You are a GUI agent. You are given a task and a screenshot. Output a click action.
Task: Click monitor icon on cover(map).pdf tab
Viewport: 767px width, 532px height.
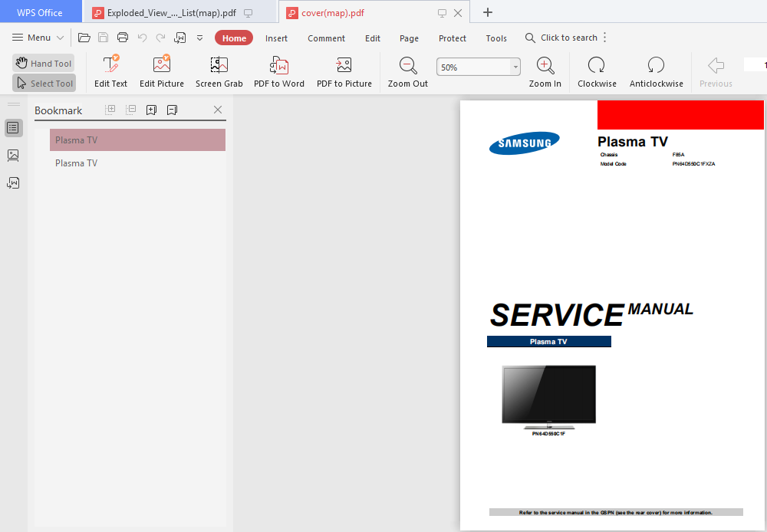(442, 13)
